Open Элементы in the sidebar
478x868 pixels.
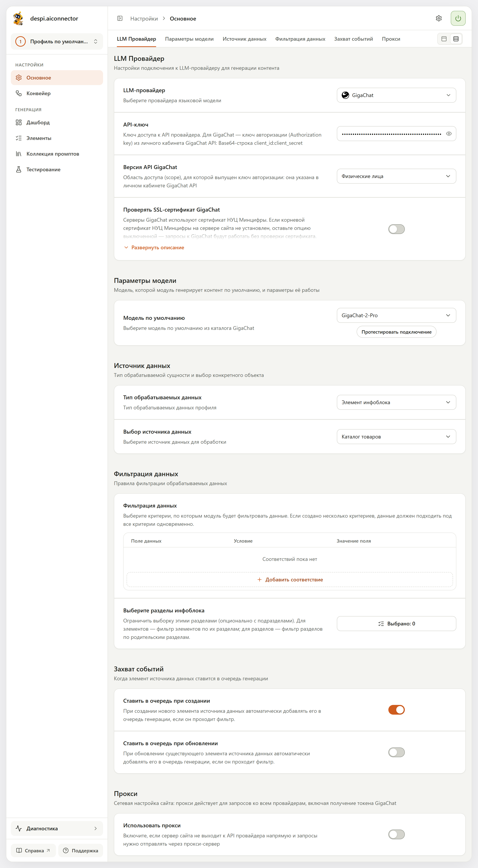click(x=57, y=138)
